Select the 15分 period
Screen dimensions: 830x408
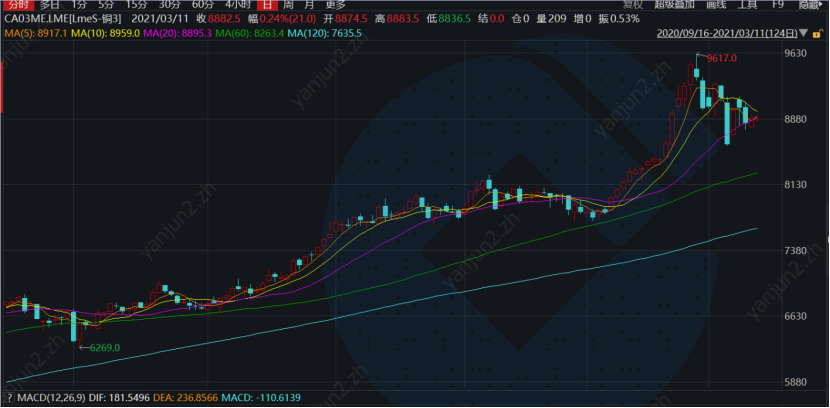137,5
